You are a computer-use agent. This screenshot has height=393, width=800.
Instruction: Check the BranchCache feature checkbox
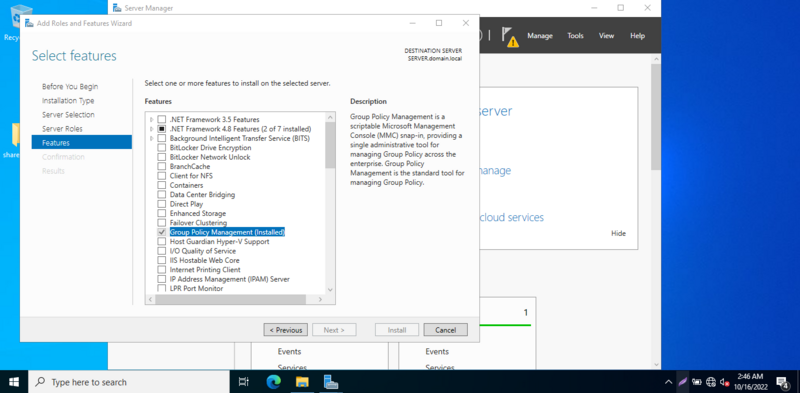[x=162, y=166]
